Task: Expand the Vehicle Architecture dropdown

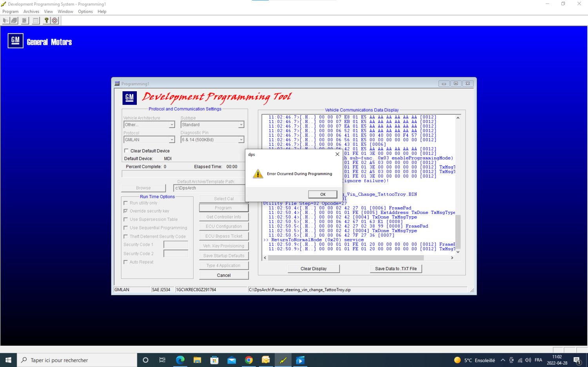Action: pyautogui.click(x=171, y=125)
